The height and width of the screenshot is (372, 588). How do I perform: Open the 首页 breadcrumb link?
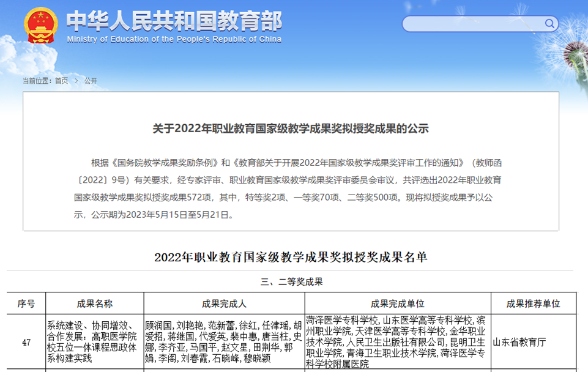(61, 81)
